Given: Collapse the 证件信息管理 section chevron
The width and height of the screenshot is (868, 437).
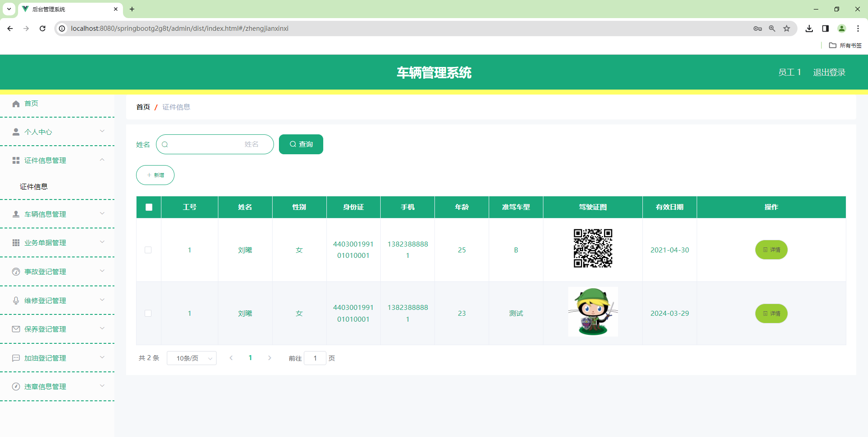Looking at the screenshot, I should click(102, 160).
